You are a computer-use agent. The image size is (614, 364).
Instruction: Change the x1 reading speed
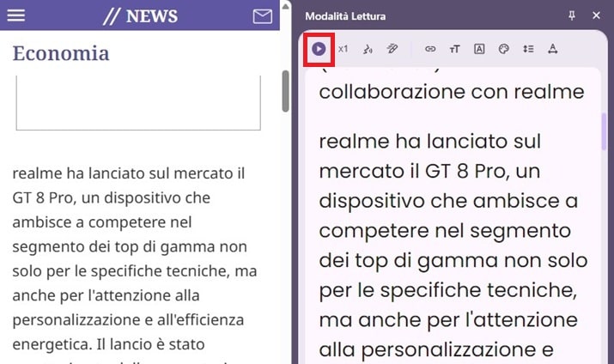click(x=343, y=49)
